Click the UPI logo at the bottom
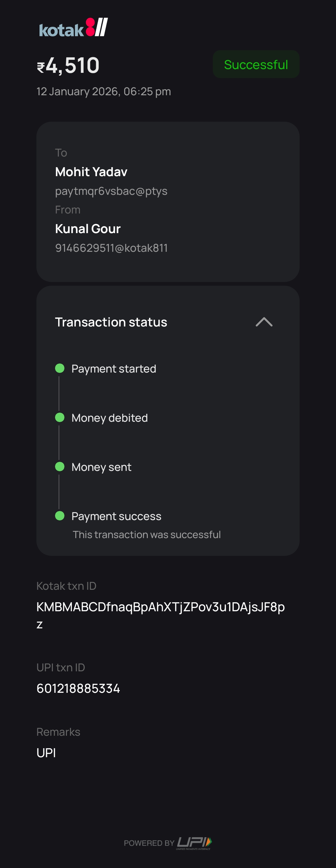 click(x=194, y=843)
